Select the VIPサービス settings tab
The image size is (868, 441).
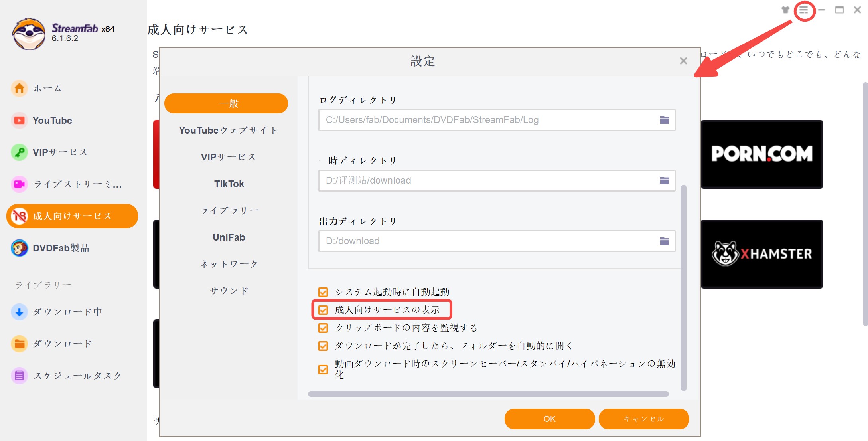click(x=229, y=157)
